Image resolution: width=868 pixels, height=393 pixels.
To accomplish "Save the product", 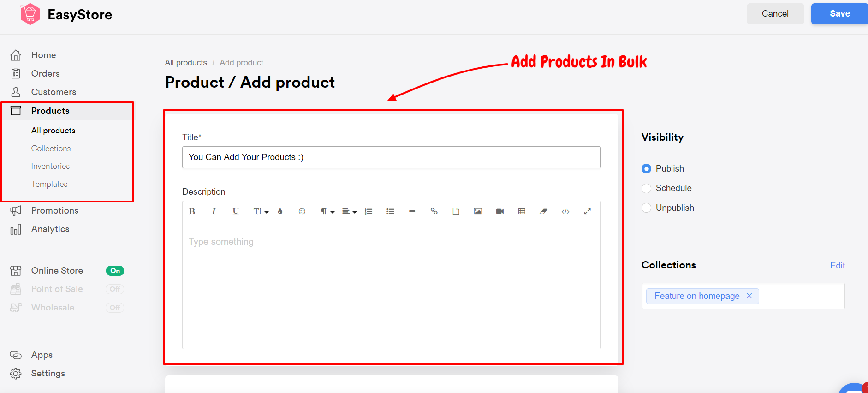I will [839, 14].
